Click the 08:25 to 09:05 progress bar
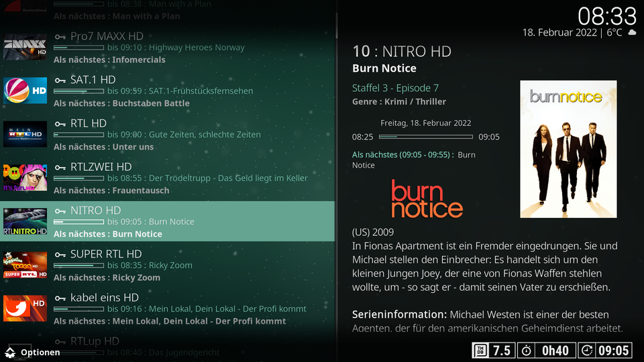Viewport: 644px width, 362px height. click(426, 137)
